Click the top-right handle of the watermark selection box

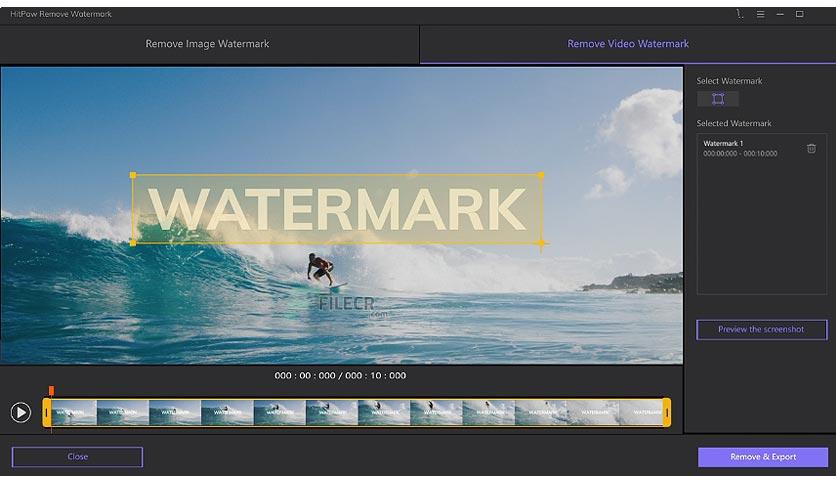click(541, 175)
